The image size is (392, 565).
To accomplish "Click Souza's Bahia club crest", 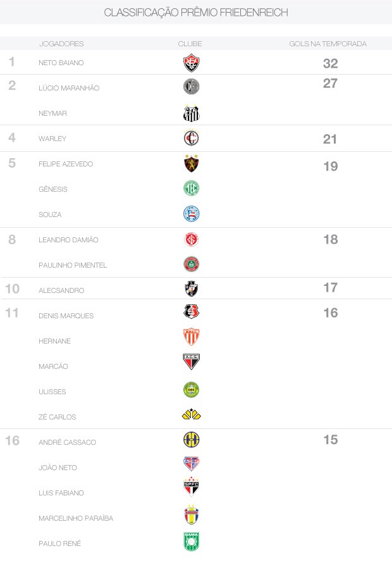I will point(191,214).
